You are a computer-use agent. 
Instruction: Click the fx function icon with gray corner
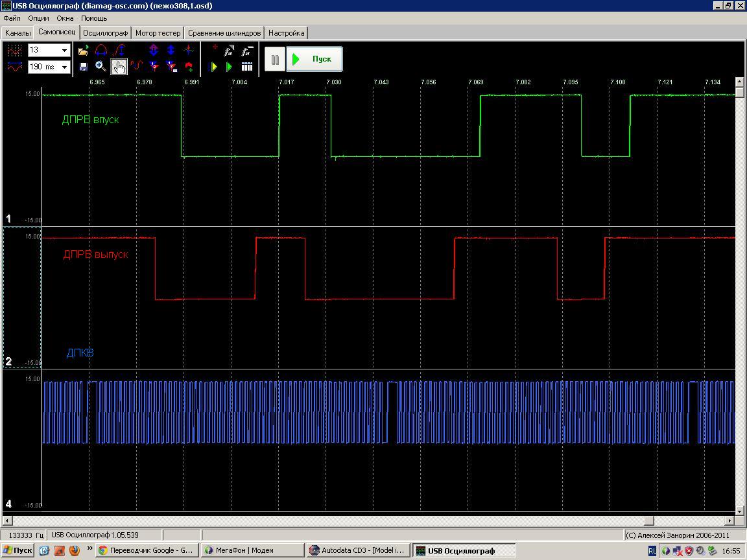pyautogui.click(x=229, y=51)
